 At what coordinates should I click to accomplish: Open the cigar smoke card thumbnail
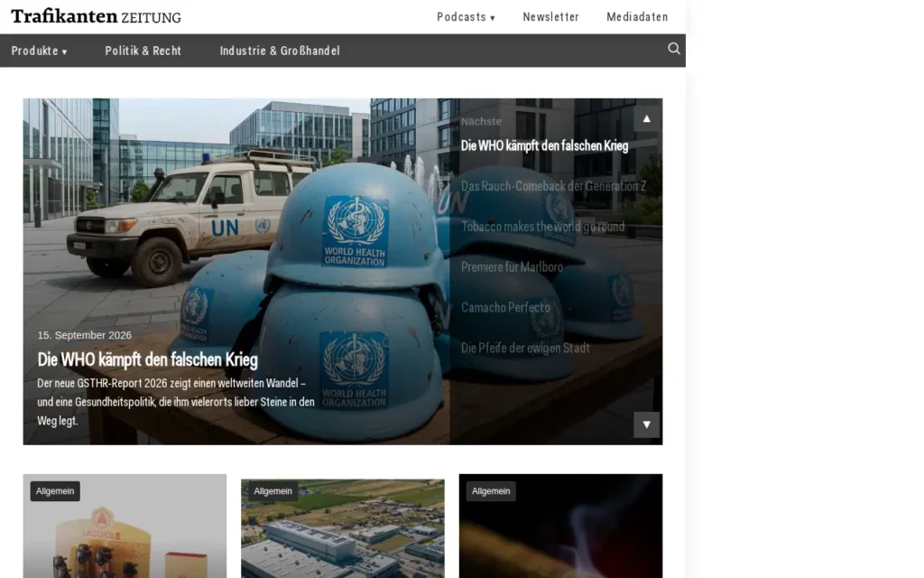pyautogui.click(x=560, y=527)
